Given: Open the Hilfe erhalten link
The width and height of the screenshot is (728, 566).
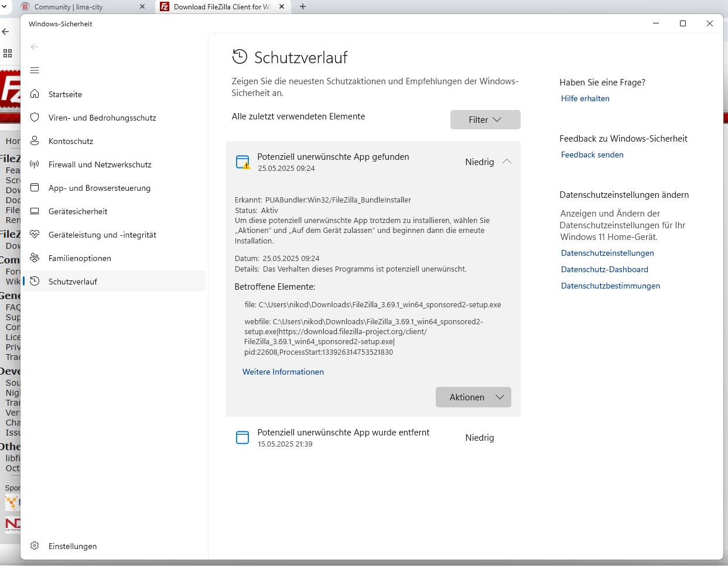Looking at the screenshot, I should (585, 99).
